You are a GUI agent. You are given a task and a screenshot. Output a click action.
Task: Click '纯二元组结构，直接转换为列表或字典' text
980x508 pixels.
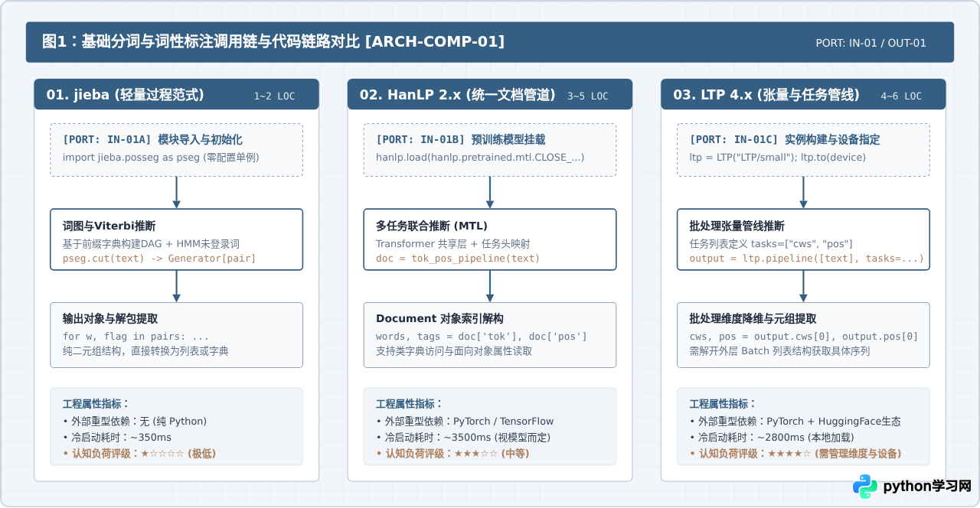[145, 351]
